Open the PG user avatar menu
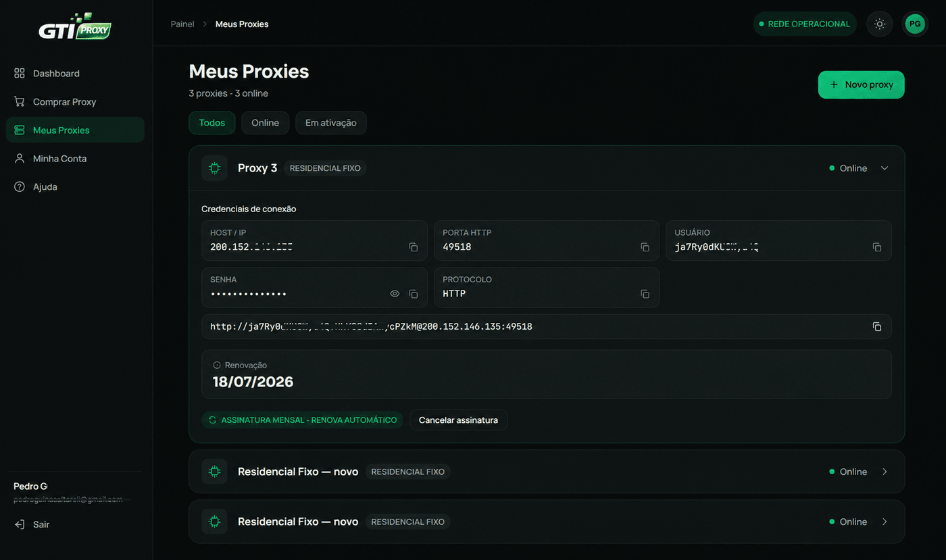Viewport: 946px width, 560px height. tap(915, 24)
